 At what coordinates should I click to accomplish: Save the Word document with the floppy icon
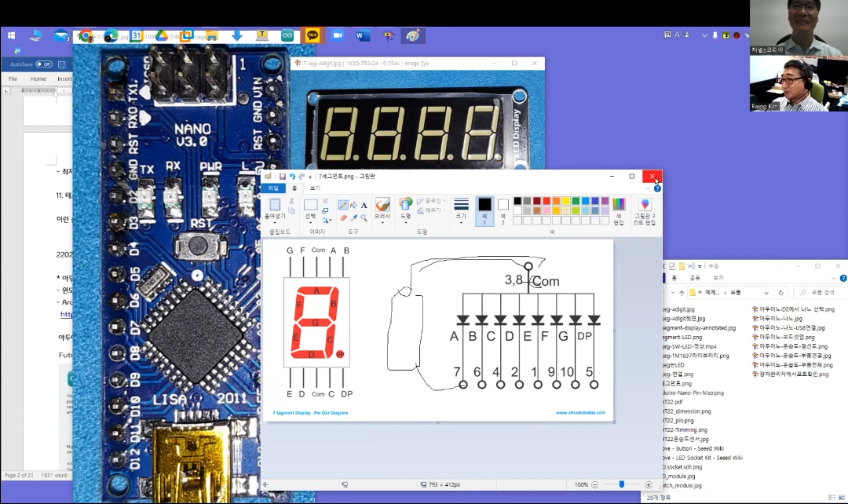point(62,64)
